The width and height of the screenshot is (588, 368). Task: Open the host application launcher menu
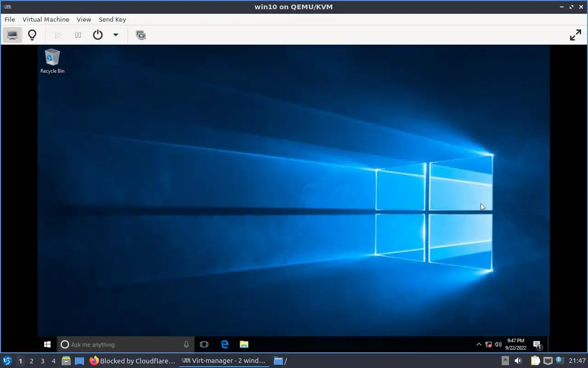pyautogui.click(x=7, y=361)
